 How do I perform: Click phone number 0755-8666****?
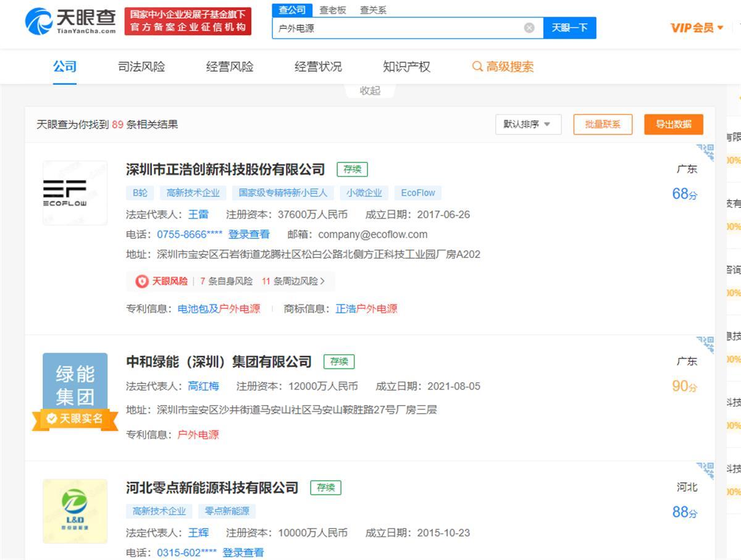coord(190,234)
